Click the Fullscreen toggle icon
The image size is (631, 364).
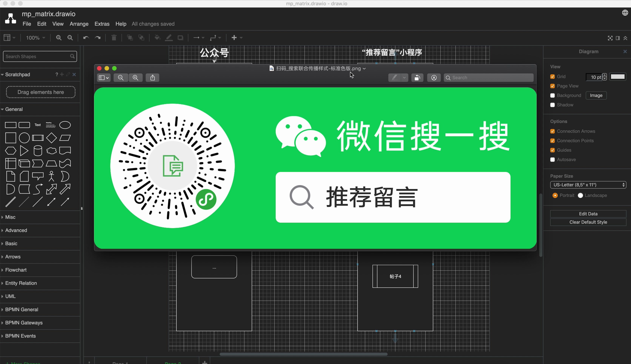click(x=611, y=38)
